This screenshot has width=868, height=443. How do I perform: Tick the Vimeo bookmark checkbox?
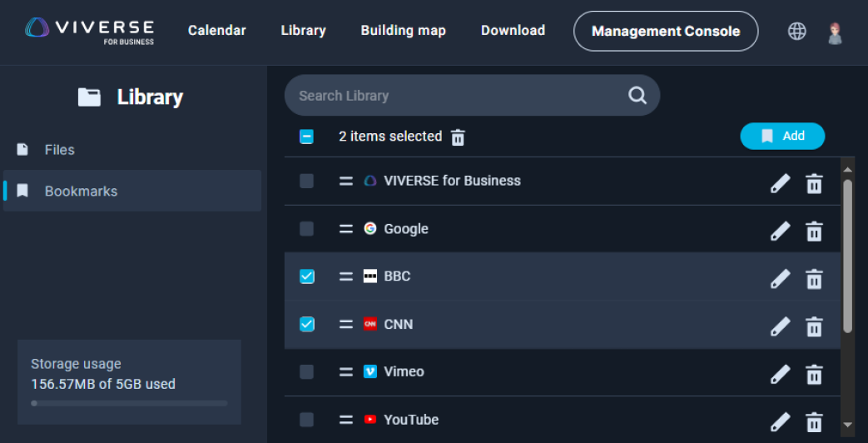tap(307, 371)
